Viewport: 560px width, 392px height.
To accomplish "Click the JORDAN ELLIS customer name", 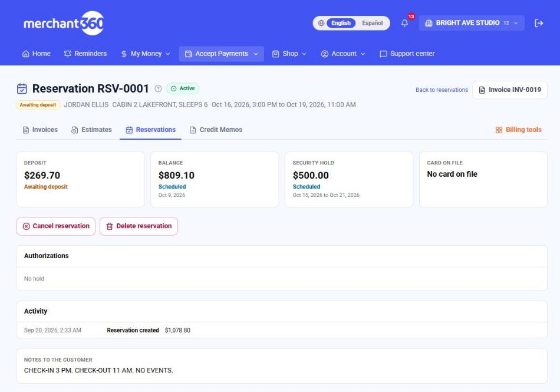I will tap(86, 105).
